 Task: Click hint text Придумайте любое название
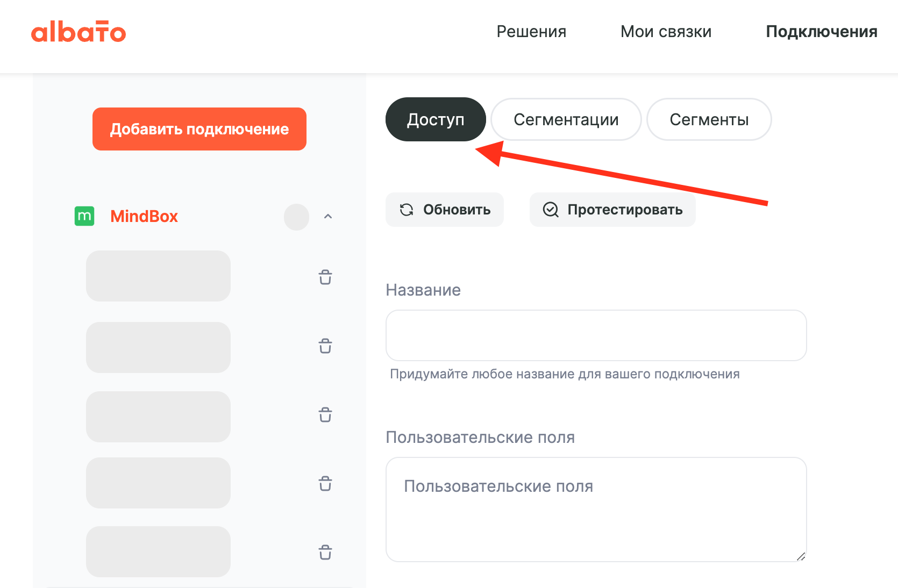[x=565, y=374]
